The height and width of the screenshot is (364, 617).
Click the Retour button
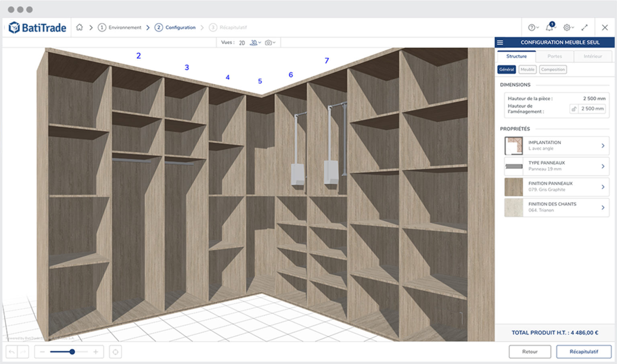click(529, 352)
